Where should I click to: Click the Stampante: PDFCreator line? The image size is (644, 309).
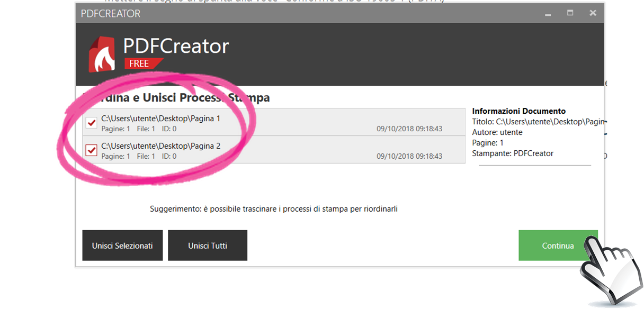(512, 153)
